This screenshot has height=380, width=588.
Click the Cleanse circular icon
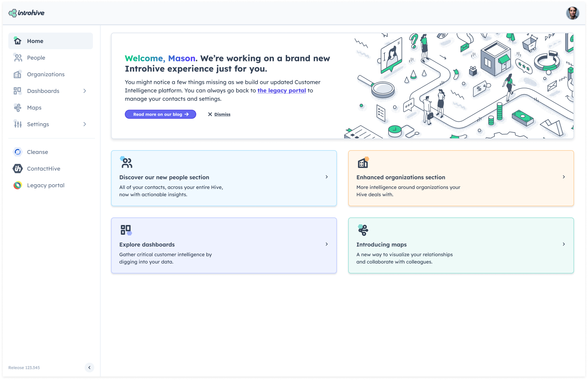click(18, 152)
